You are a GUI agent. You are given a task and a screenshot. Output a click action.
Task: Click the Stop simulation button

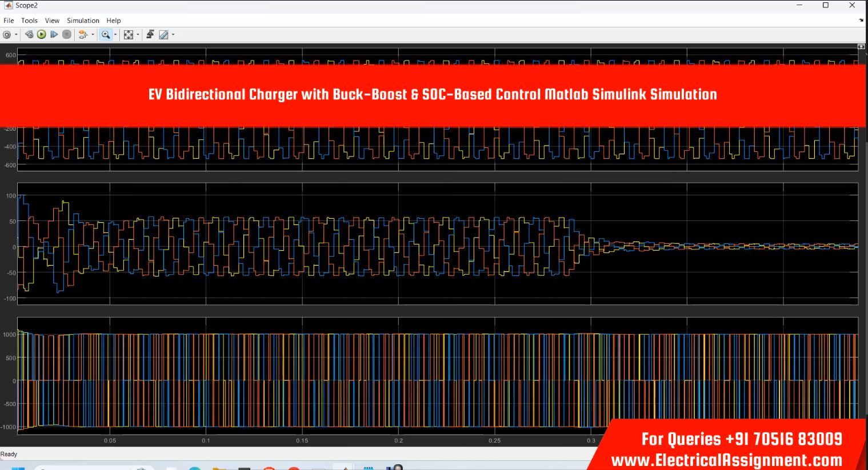tap(67, 35)
